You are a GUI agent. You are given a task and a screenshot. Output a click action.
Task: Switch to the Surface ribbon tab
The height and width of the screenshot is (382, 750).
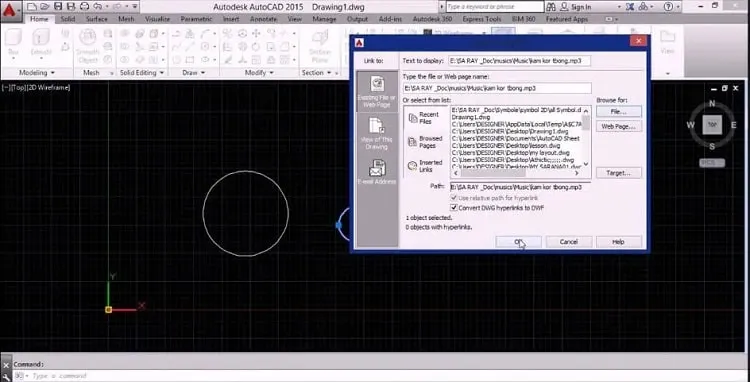97,19
